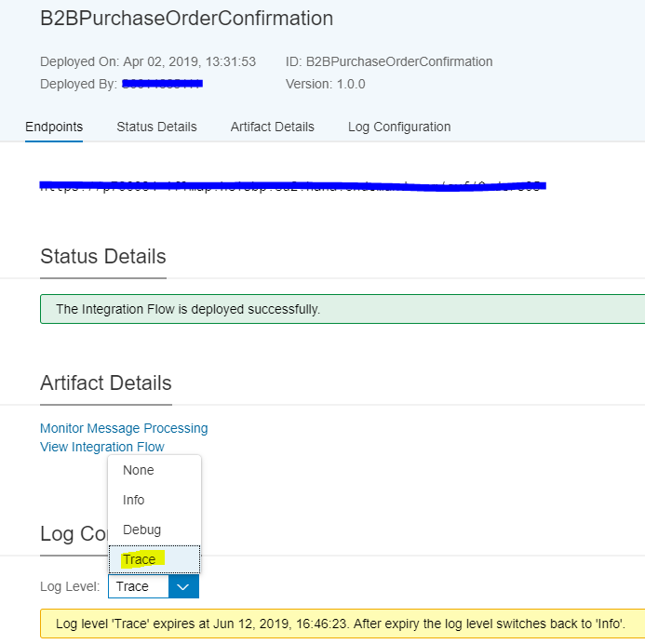Click the View Integration Flow link

coord(101,447)
